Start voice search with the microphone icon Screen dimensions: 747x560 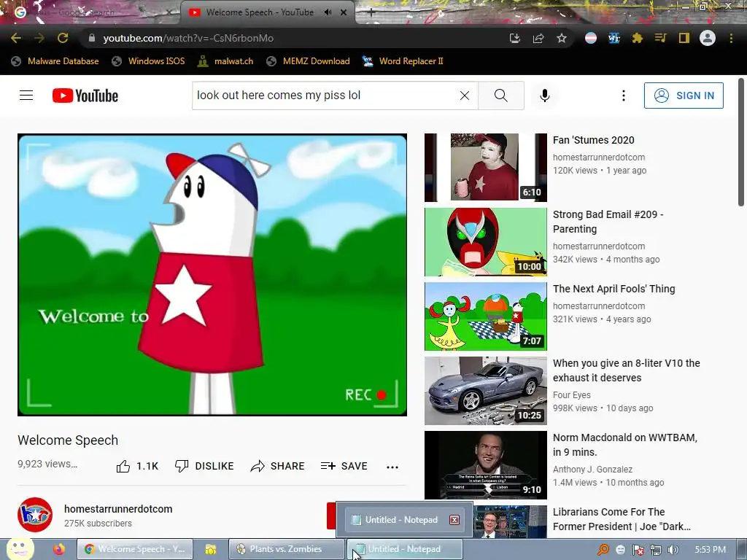coord(544,96)
